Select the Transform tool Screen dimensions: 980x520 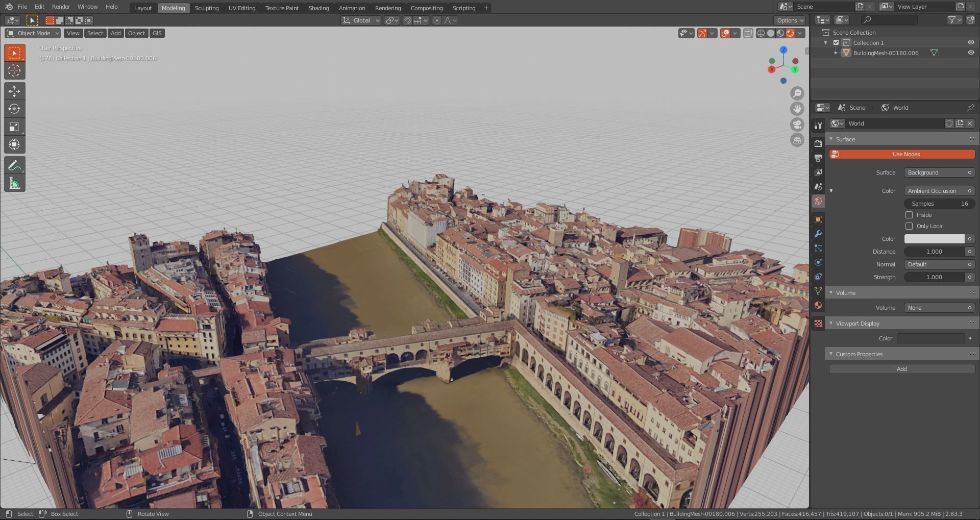tap(14, 144)
